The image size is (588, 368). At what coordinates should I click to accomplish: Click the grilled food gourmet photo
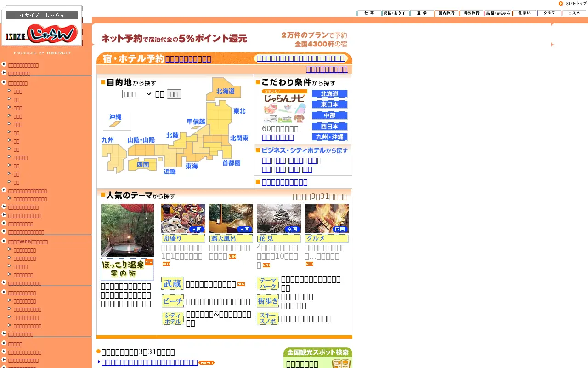[x=327, y=218]
